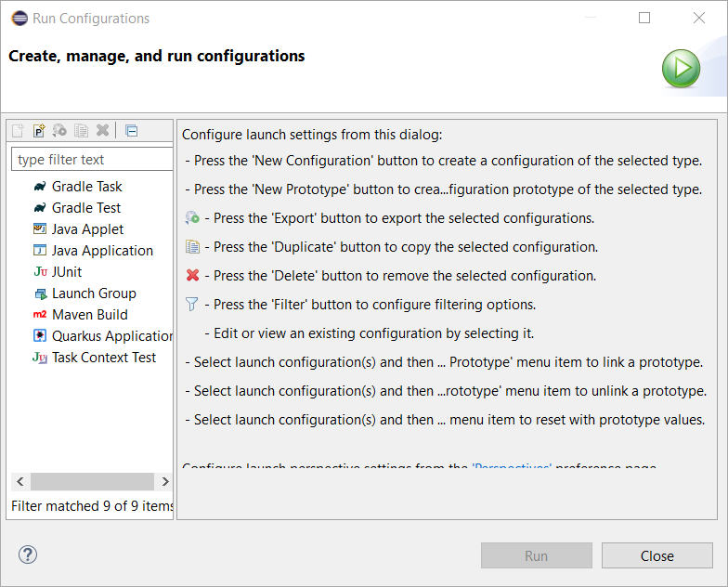Click the Duplicate configuration toolbar icon

82,131
